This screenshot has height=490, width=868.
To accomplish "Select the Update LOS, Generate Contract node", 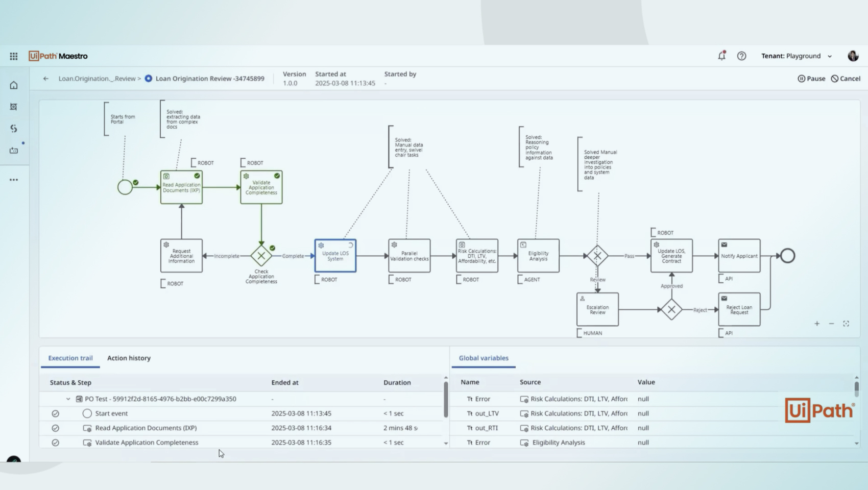I will click(671, 256).
